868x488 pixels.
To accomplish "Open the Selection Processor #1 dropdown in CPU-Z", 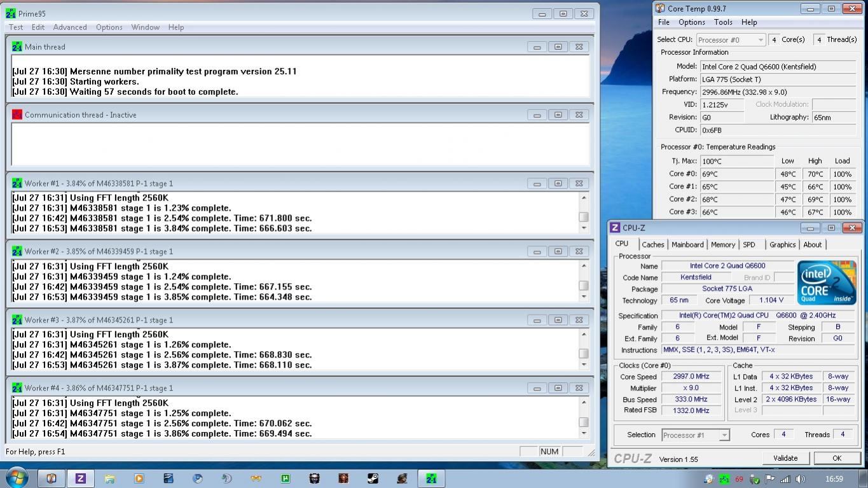I will pos(695,435).
